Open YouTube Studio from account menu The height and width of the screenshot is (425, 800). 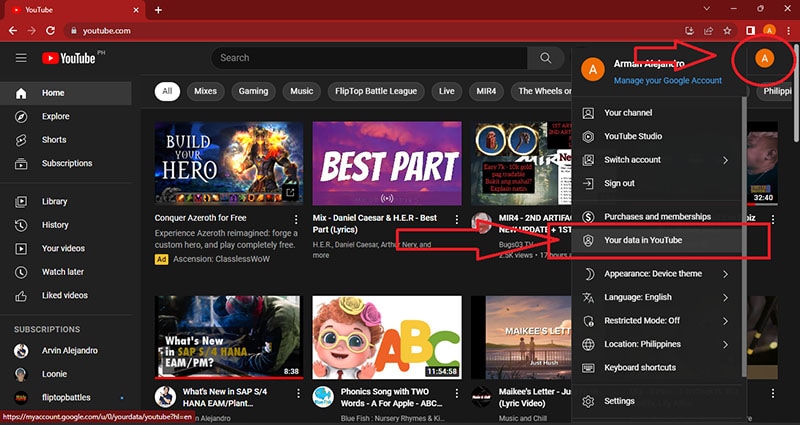[x=657, y=136]
